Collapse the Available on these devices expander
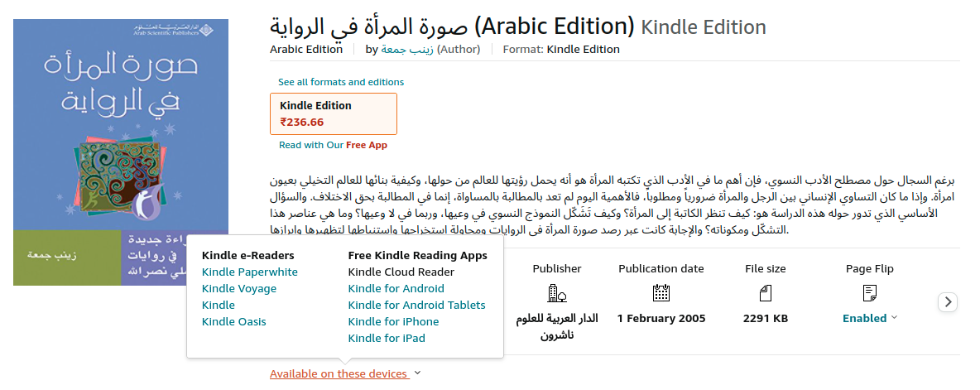Image resolution: width=980 pixels, height=390 pixels. 345,374
